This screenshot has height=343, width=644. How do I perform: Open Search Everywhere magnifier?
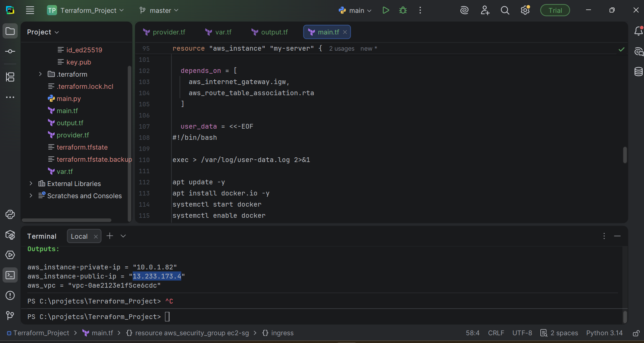[505, 10]
